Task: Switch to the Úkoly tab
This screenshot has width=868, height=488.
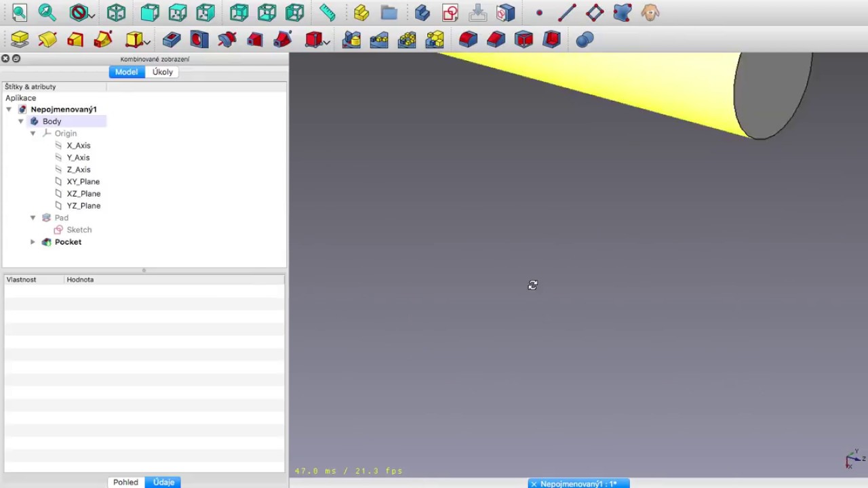Action: (x=162, y=72)
